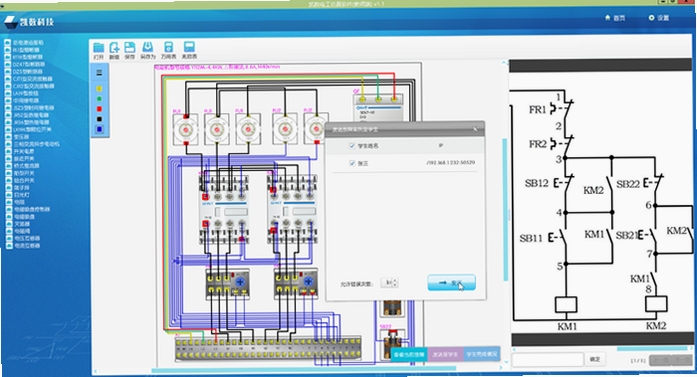
Task: Click canvas horizontal scrollbar
Action: point(304,369)
